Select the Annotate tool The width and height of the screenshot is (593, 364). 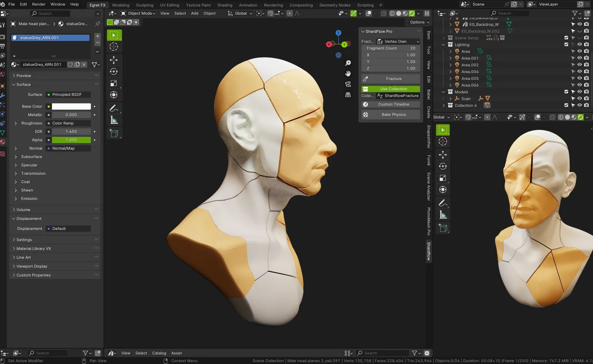coord(114,107)
